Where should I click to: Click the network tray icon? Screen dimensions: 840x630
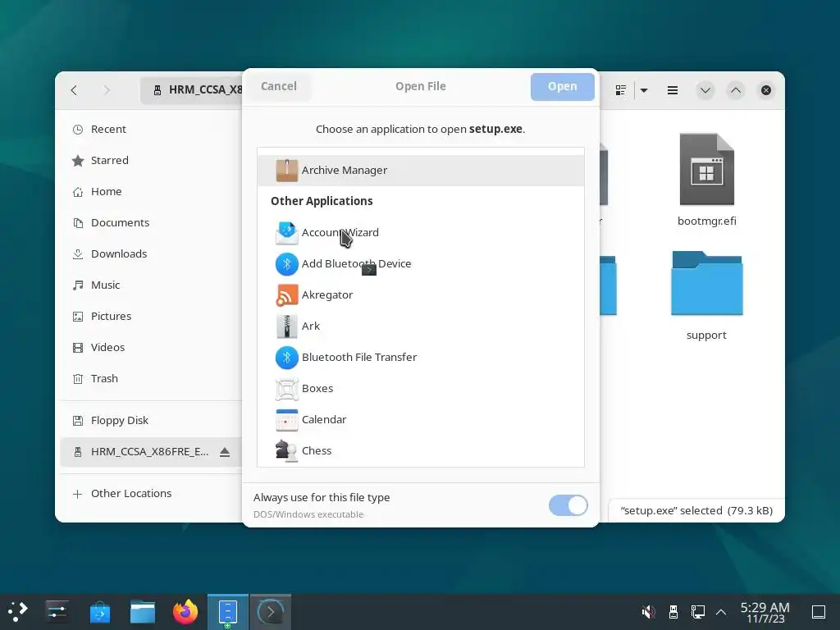coord(698,612)
